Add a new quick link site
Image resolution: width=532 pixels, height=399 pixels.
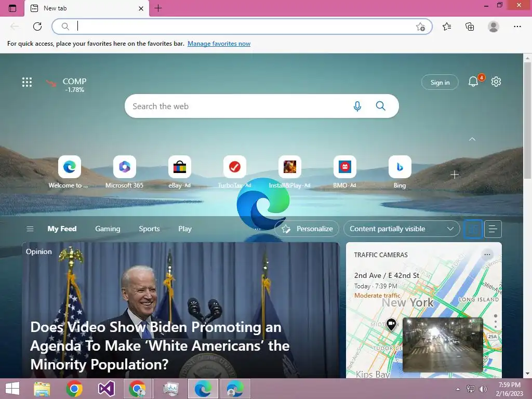click(455, 175)
